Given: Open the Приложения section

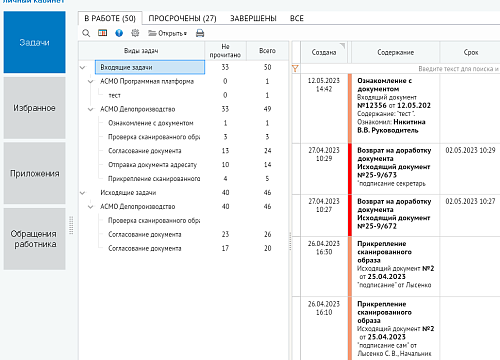Looking at the screenshot, I should [x=34, y=173].
